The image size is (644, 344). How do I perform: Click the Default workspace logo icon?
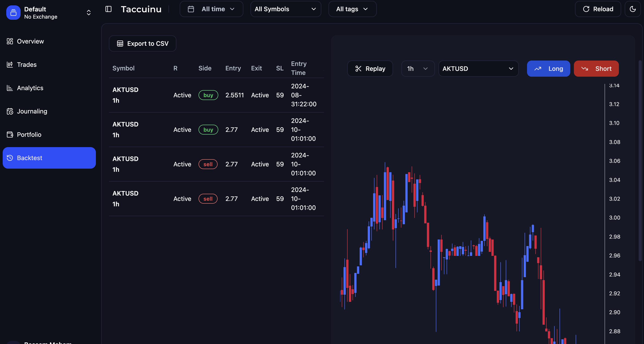click(x=13, y=13)
